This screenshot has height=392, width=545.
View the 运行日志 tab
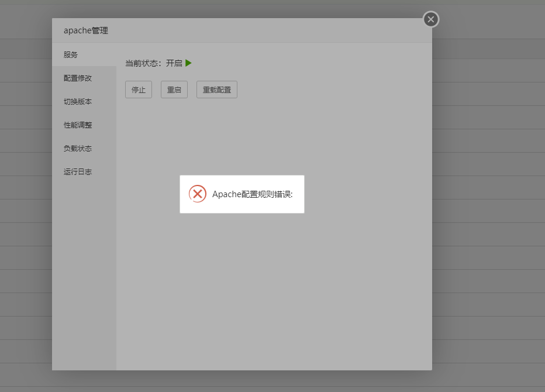(84, 171)
